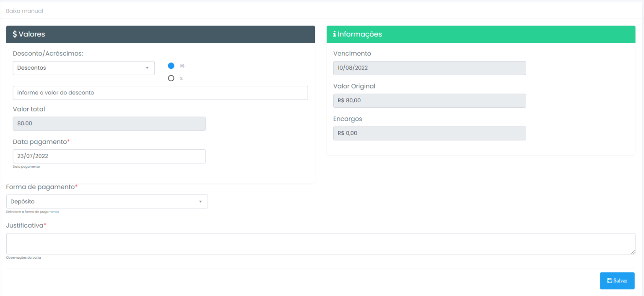This screenshot has width=644, height=296.
Task: Click the save disk icon inside Salvar button
Action: click(611, 280)
